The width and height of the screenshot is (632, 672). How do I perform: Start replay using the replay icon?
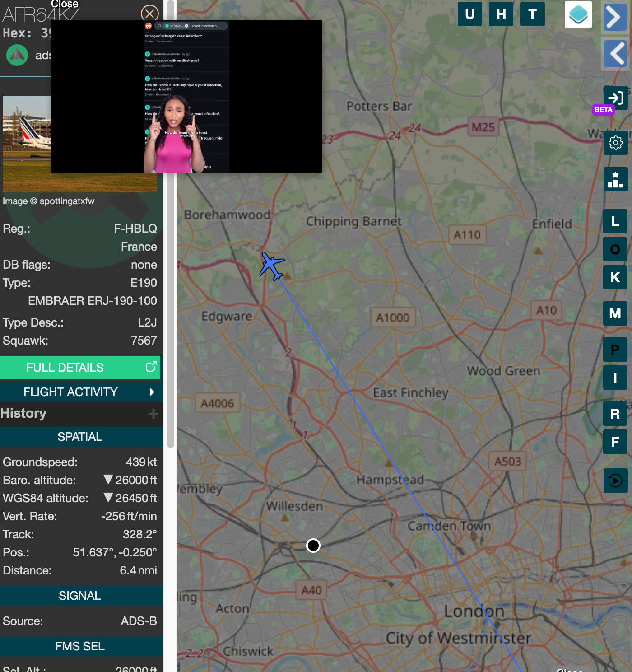(x=616, y=481)
